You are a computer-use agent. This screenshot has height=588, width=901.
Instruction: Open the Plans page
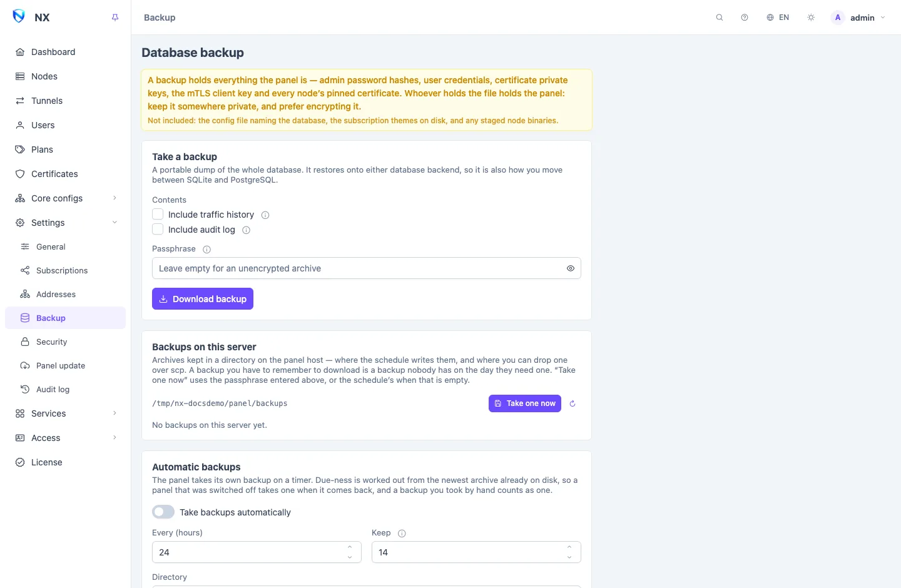pos(65,150)
